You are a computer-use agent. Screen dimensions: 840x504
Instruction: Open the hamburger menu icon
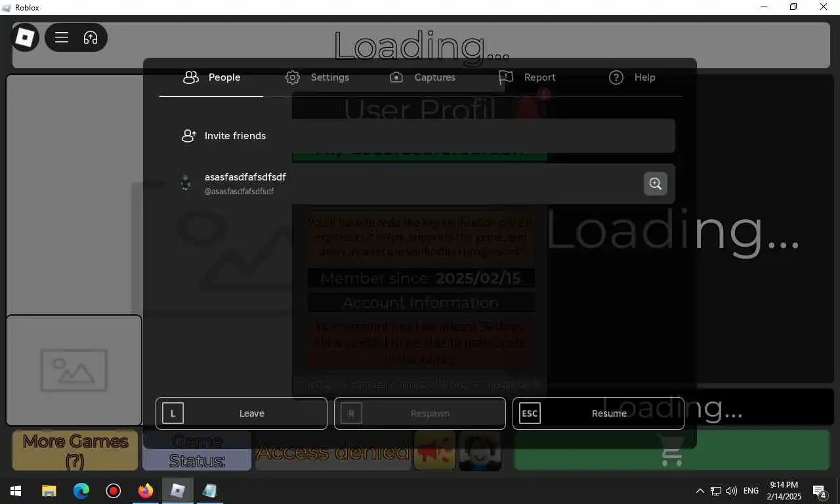pos(62,37)
